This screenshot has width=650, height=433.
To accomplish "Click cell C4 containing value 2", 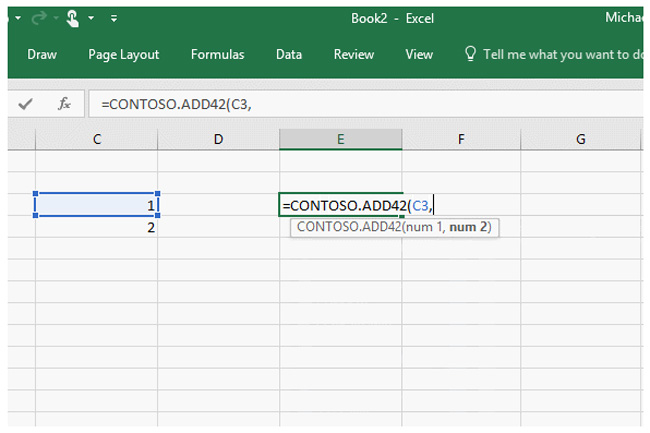I will (97, 227).
